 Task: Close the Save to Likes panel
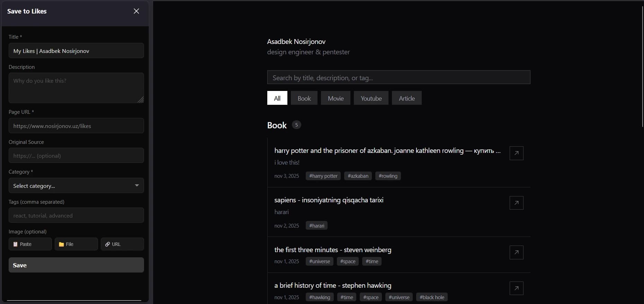tap(136, 11)
